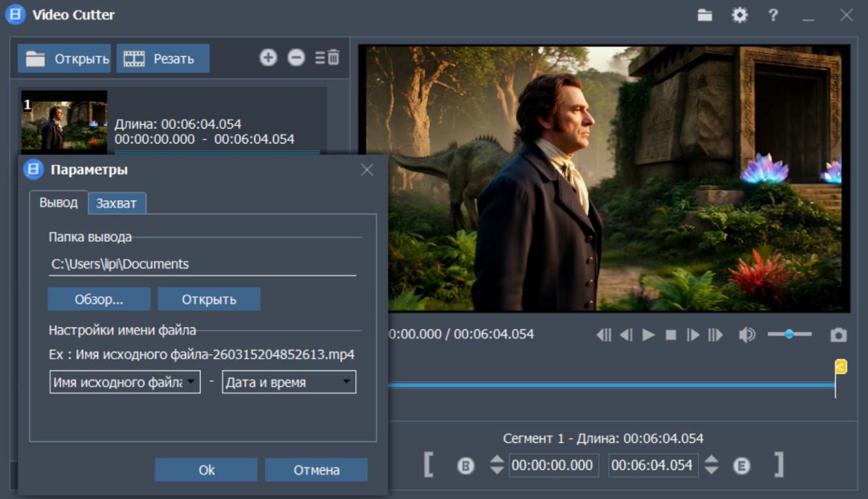Open the output folder icon in title bar
Viewport: 868px width, 499px height.
coord(705,15)
